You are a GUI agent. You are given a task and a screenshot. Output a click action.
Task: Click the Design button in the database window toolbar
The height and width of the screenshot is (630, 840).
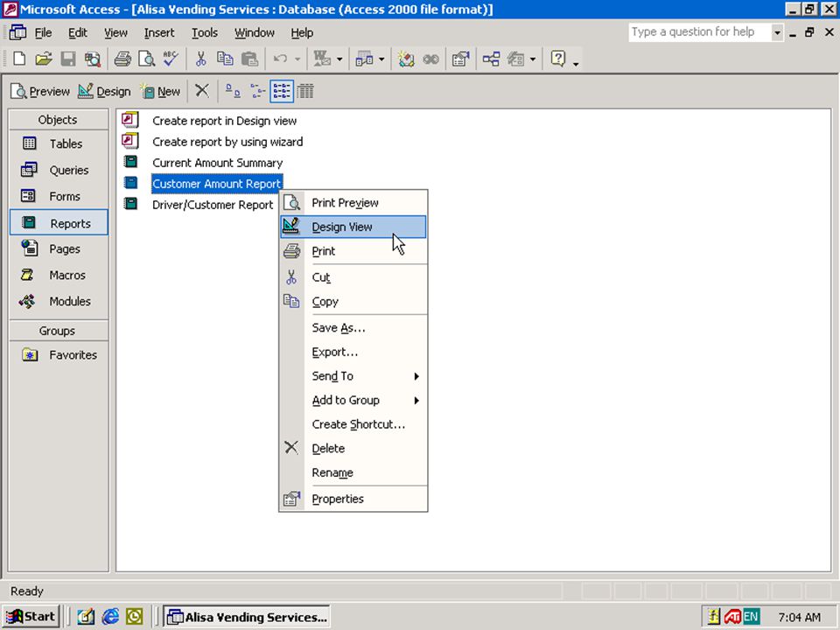pos(104,92)
